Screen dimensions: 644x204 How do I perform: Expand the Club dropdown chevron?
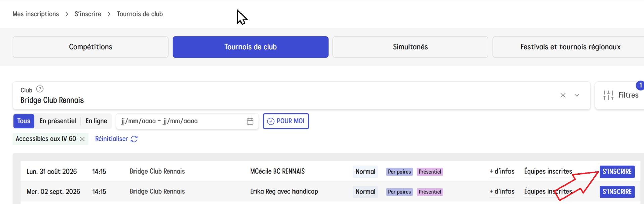tap(577, 95)
